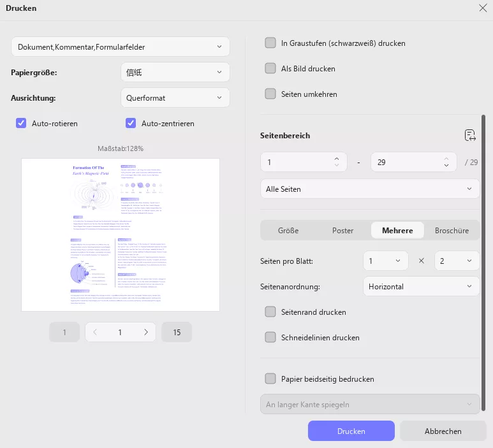The image size is (493, 448).
Task: Click the reverse page range icon
Action: (x=470, y=135)
